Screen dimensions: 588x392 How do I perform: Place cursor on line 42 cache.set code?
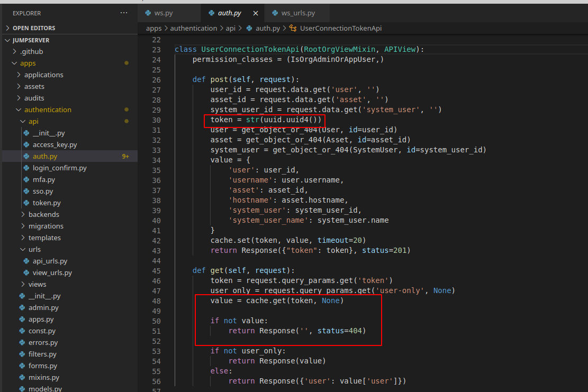(287, 240)
